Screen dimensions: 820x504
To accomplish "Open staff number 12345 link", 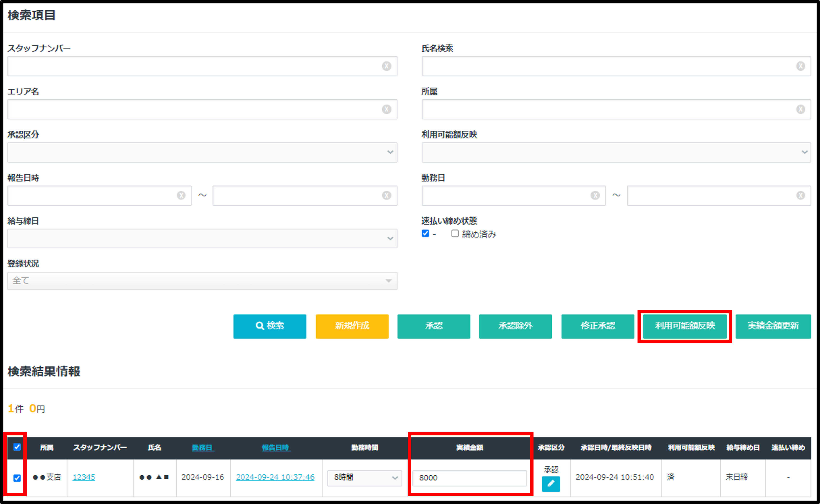I will click(84, 477).
